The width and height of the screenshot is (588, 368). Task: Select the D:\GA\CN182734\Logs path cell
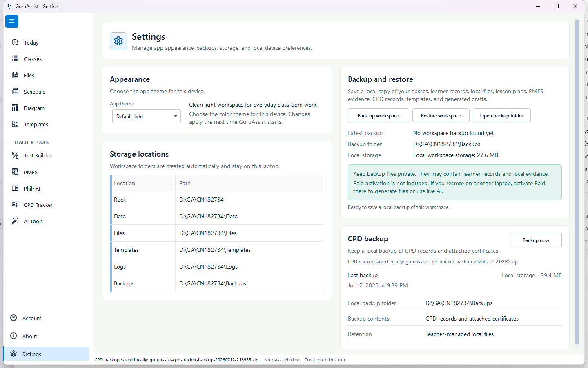(249, 267)
